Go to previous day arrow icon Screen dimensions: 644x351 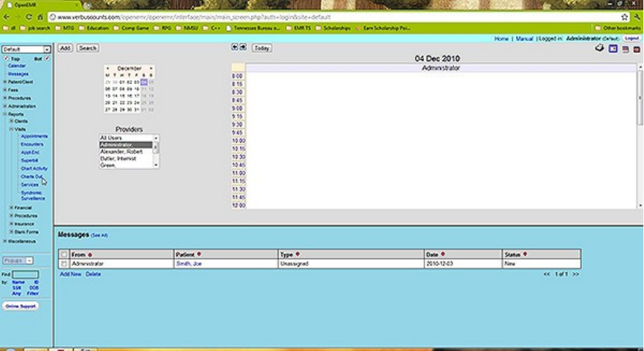click(x=235, y=47)
